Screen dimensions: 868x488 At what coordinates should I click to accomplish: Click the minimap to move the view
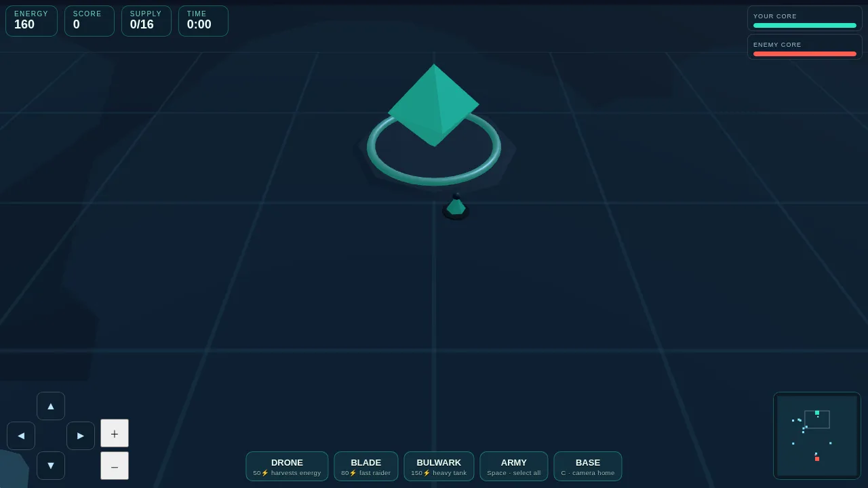(817, 436)
